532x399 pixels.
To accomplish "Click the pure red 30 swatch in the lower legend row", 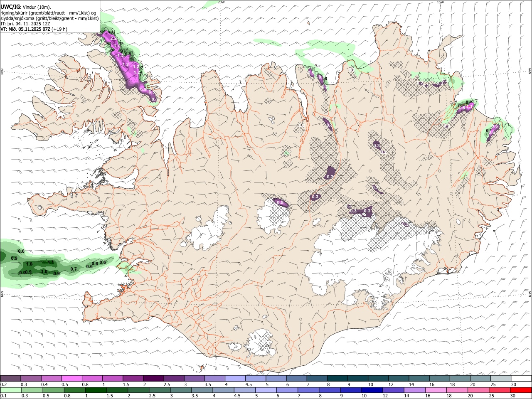I will (521, 390).
